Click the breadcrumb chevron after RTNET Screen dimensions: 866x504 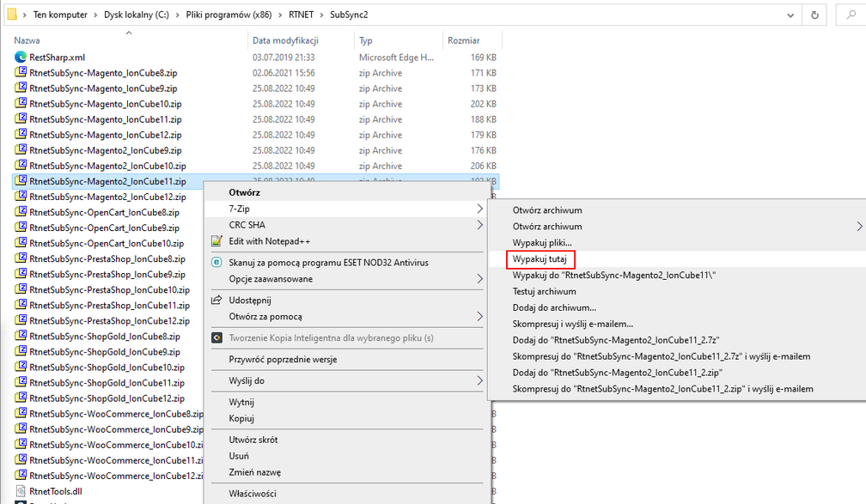click(x=322, y=15)
